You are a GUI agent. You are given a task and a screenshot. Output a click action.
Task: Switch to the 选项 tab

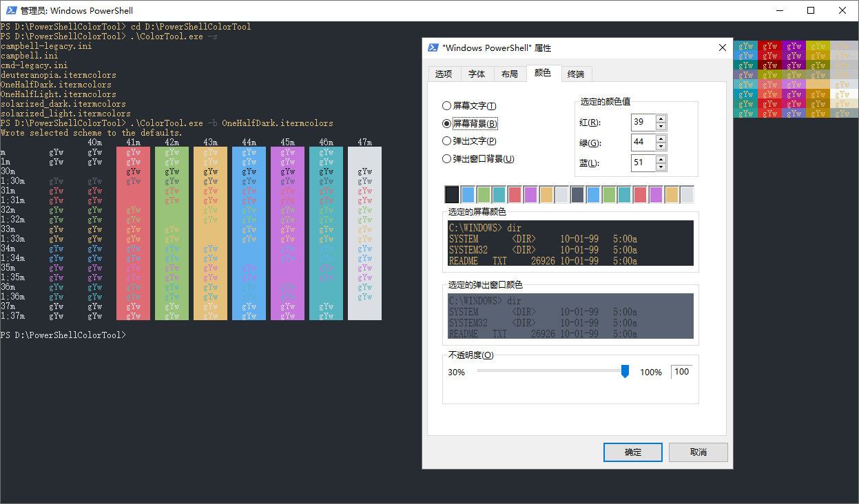(444, 74)
